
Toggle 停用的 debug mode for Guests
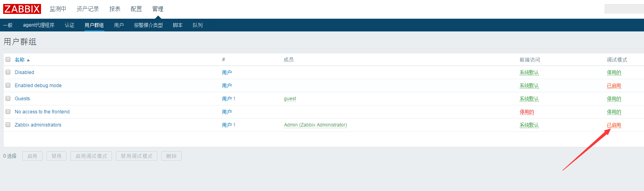point(614,99)
